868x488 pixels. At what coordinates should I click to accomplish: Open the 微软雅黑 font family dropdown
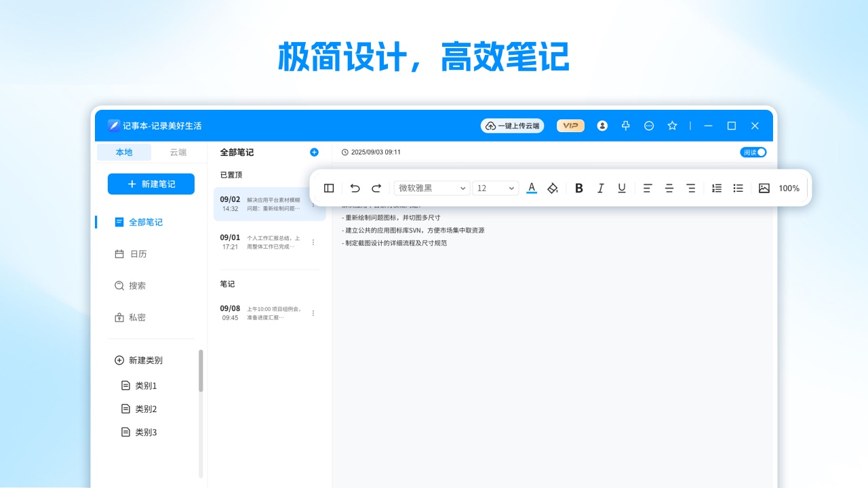(432, 188)
